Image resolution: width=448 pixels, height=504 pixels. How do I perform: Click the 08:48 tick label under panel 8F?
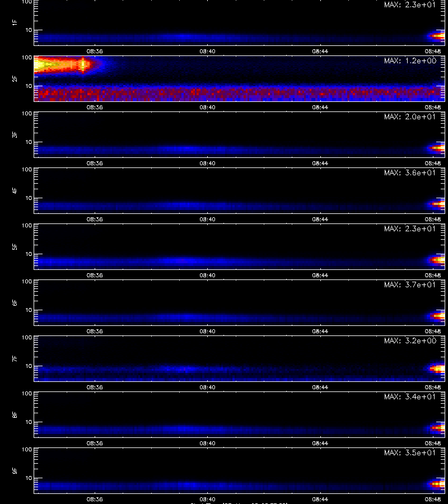pos(433,444)
